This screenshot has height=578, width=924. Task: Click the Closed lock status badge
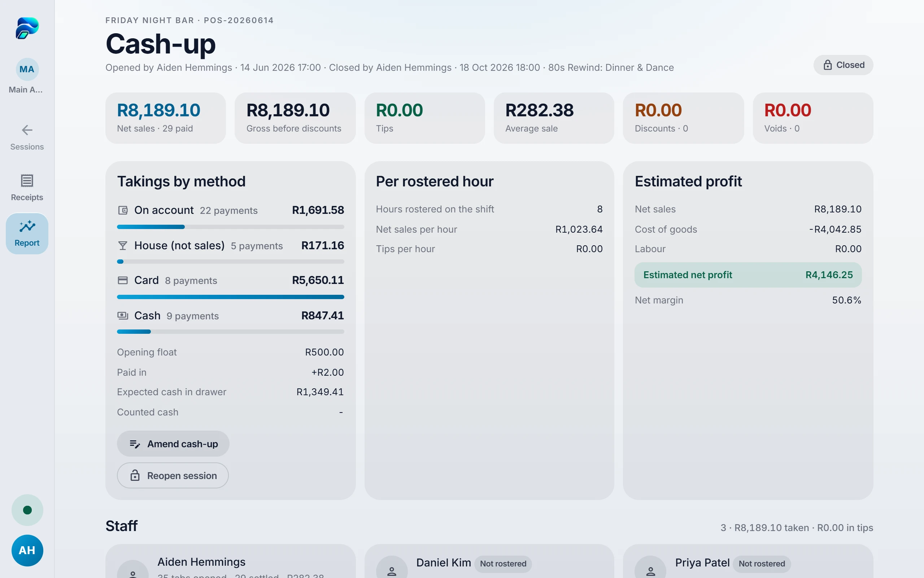pyautogui.click(x=843, y=65)
